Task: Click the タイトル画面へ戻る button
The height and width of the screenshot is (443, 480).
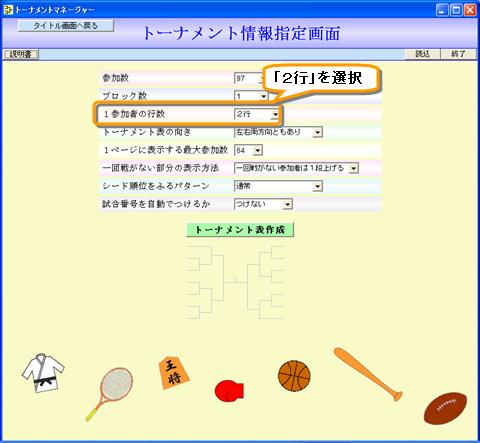Action: [66, 26]
